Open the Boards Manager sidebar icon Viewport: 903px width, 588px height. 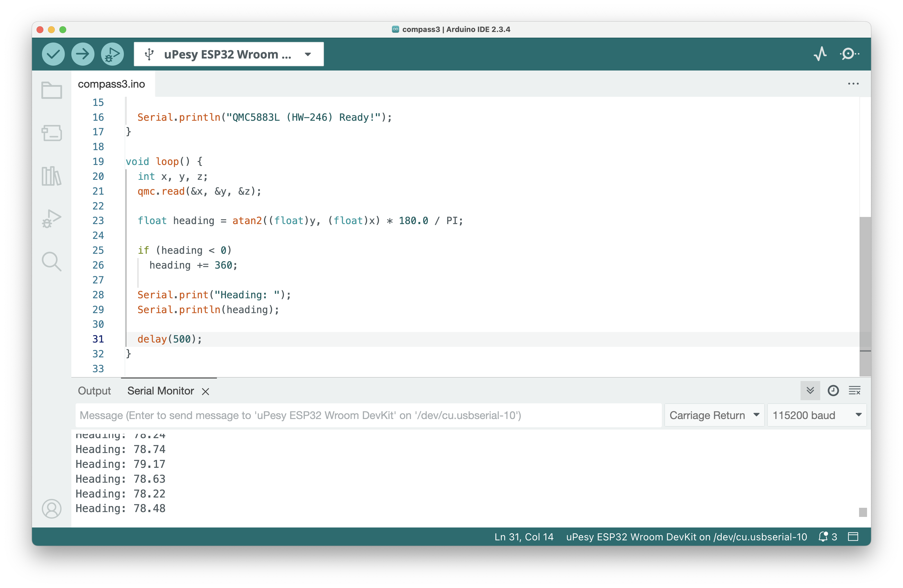[x=52, y=133]
